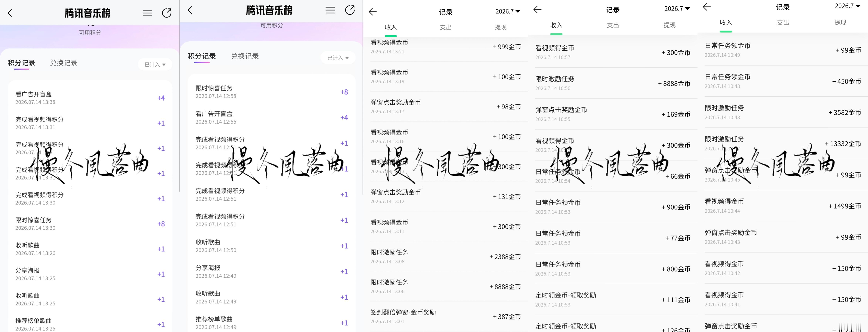The height and width of the screenshot is (332, 868).
Task: Switch to 提现 tab in the middle 记录 screen
Action: click(x=501, y=27)
